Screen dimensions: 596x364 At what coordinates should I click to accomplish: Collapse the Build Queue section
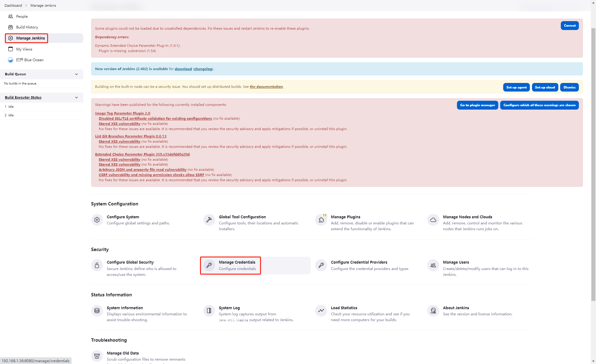76,74
